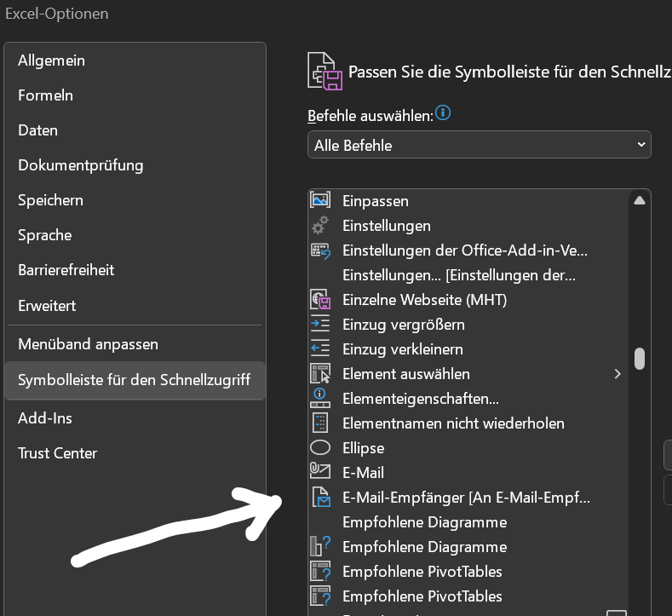Open the Menüband anpassen category
Viewport: 672px width, 616px height.
(88, 344)
